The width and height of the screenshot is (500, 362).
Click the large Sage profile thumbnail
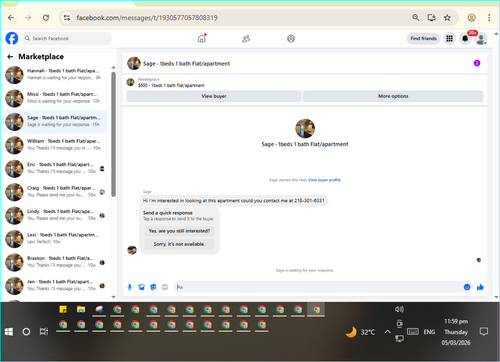tap(305, 128)
